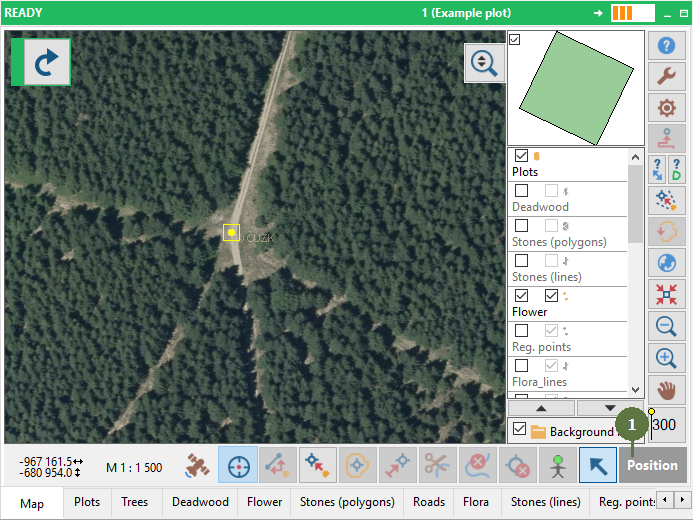Toggle the overview plot checkbox
The image size is (693, 520).
tap(514, 39)
